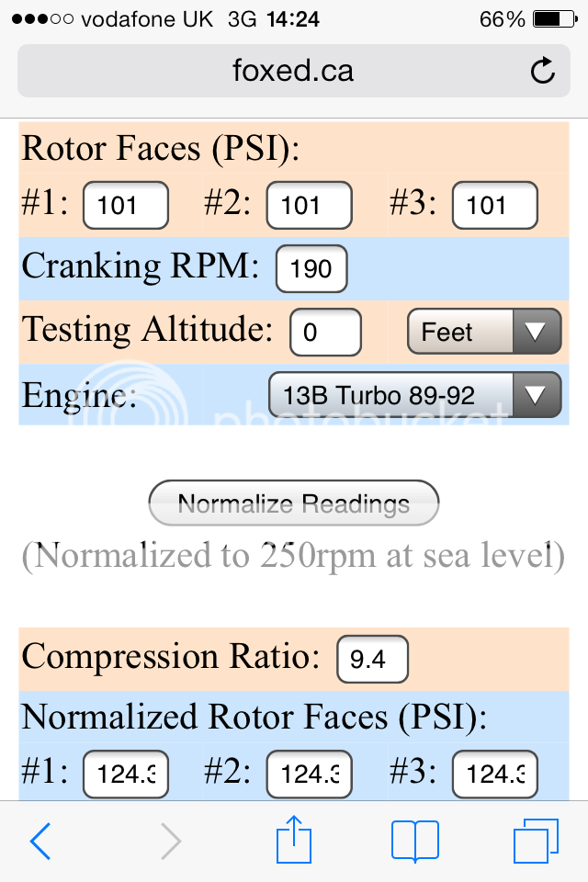Screen dimensions: 588x882
Task: Edit Rotor Face #2 PSI field
Action: pos(309,205)
